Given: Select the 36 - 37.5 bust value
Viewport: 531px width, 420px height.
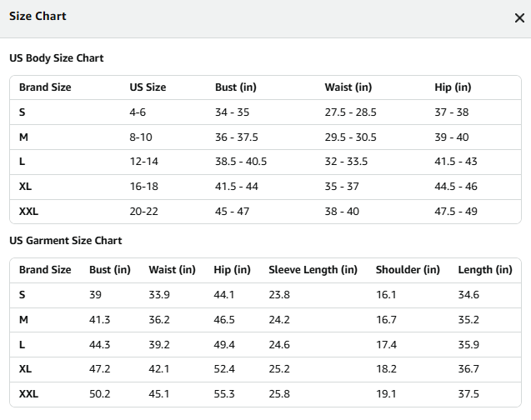Looking at the screenshot, I should 237,137.
